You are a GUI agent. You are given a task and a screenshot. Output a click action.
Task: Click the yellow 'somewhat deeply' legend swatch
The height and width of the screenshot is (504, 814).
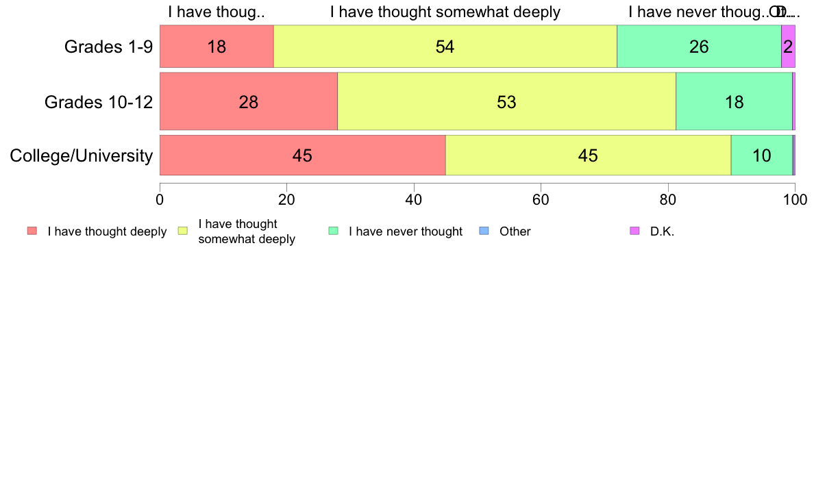[183, 231]
